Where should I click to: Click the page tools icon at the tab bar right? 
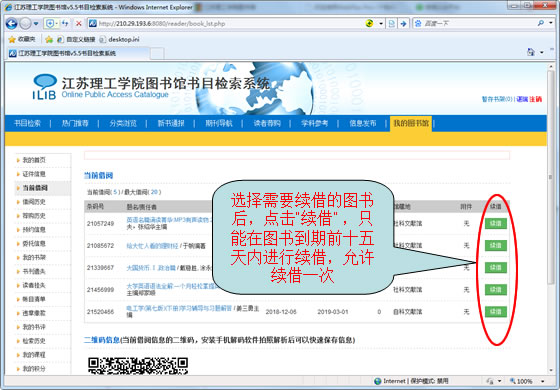click(x=531, y=52)
